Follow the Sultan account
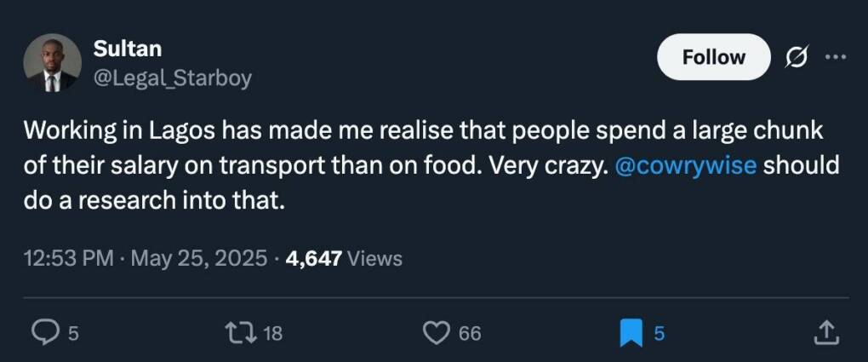 point(713,57)
